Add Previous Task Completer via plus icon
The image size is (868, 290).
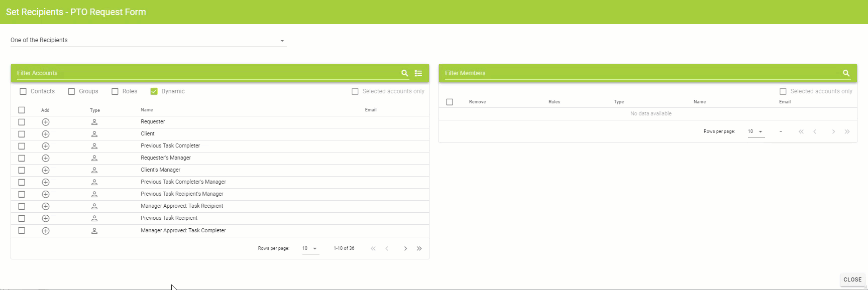[46, 146]
